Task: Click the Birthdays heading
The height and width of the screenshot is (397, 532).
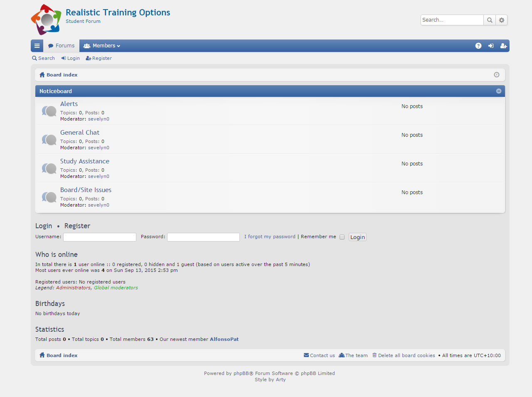Action: (50, 303)
